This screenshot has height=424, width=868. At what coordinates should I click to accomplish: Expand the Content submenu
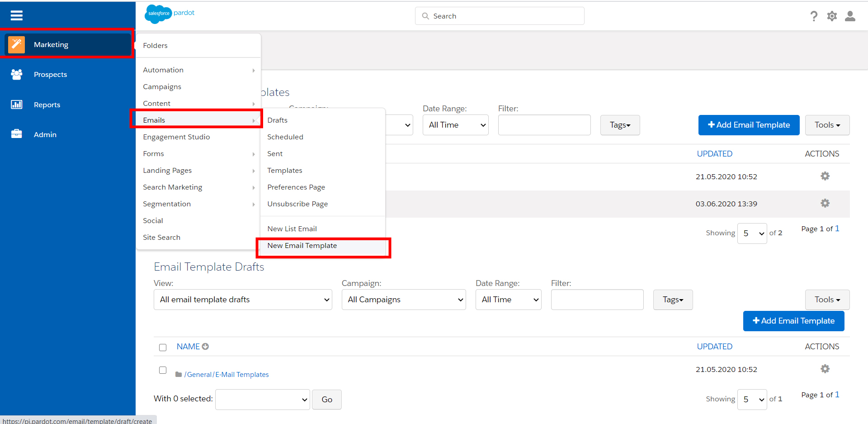pos(198,103)
